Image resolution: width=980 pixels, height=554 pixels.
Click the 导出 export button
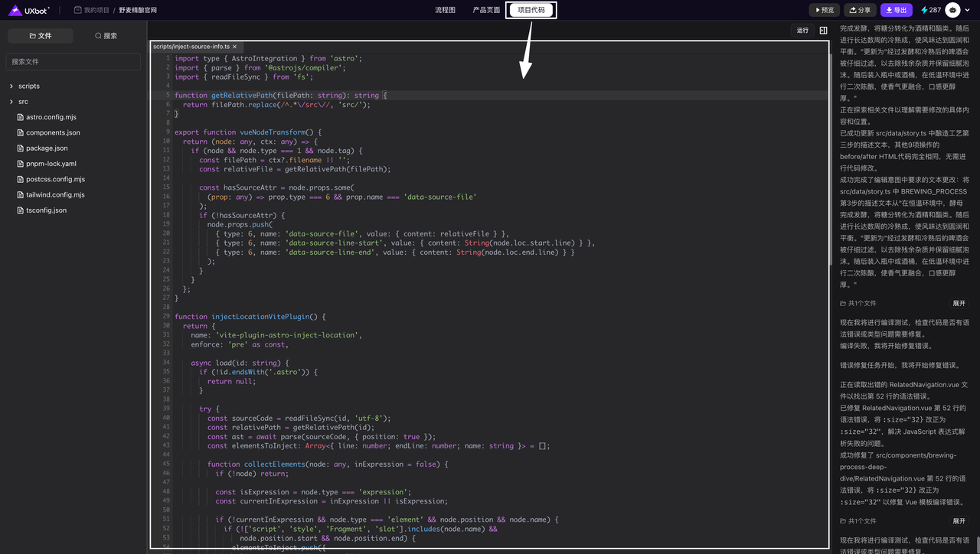coord(896,10)
